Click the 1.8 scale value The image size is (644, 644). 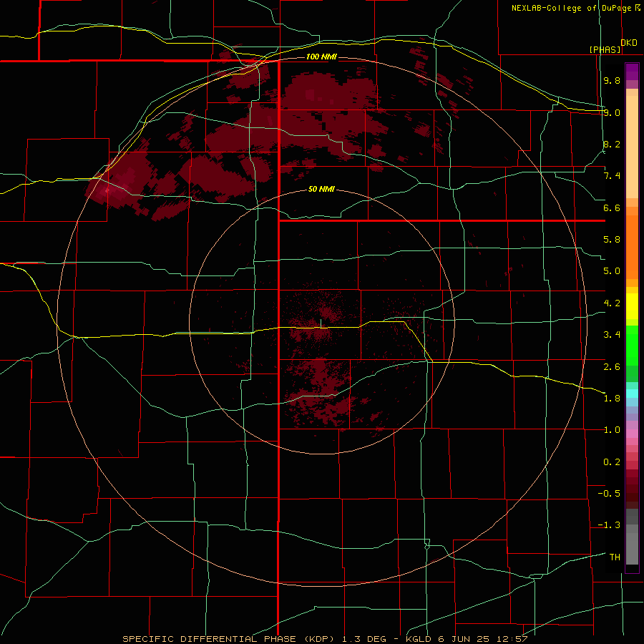[612, 399]
